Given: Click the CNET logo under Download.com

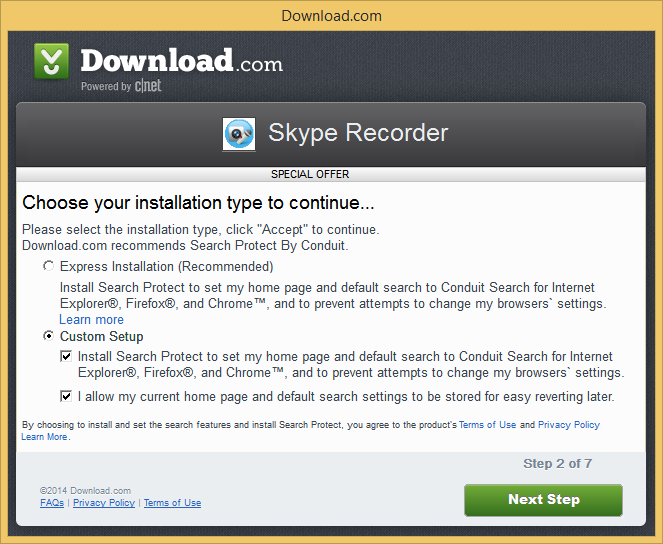Looking at the screenshot, I should 148,86.
